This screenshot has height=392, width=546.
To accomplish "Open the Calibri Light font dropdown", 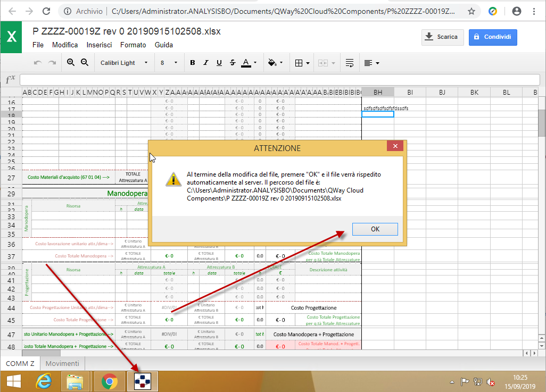I will tap(124, 63).
